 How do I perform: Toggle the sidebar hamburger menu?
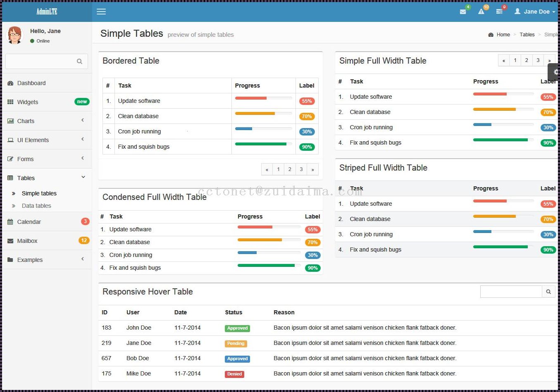[101, 12]
